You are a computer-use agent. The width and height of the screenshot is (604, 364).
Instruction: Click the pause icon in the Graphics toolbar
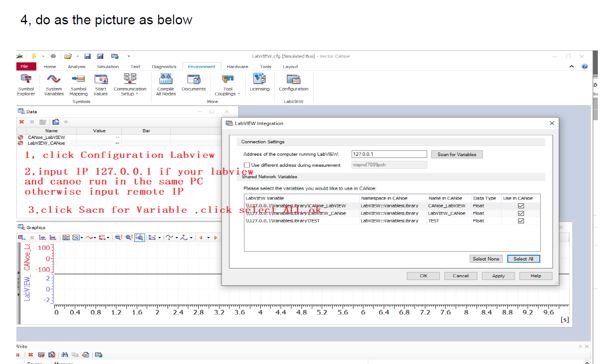coord(32,238)
